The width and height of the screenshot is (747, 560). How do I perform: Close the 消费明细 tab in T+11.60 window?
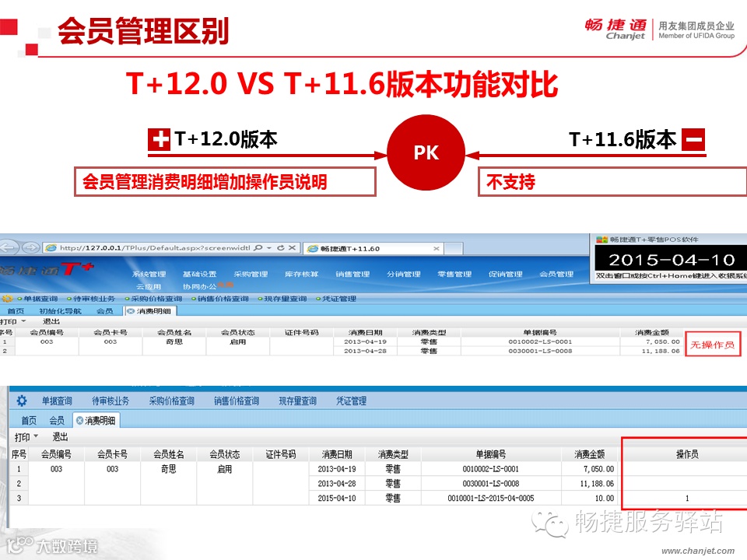[131, 311]
